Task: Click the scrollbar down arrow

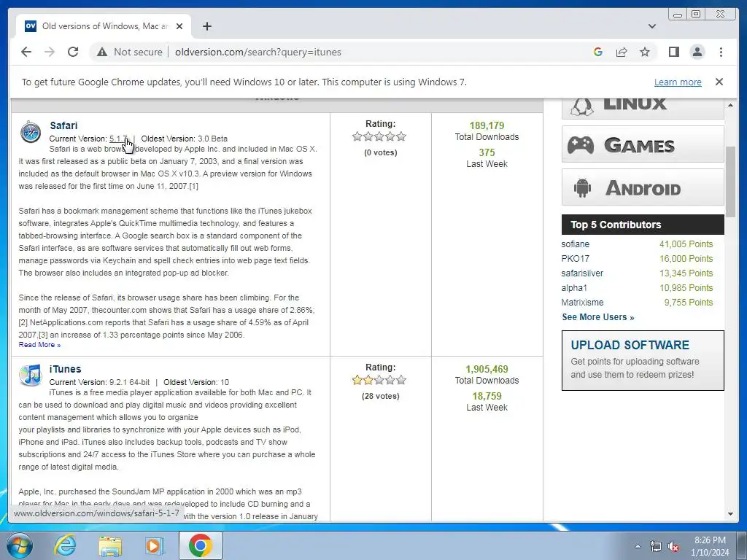Action: click(x=731, y=514)
